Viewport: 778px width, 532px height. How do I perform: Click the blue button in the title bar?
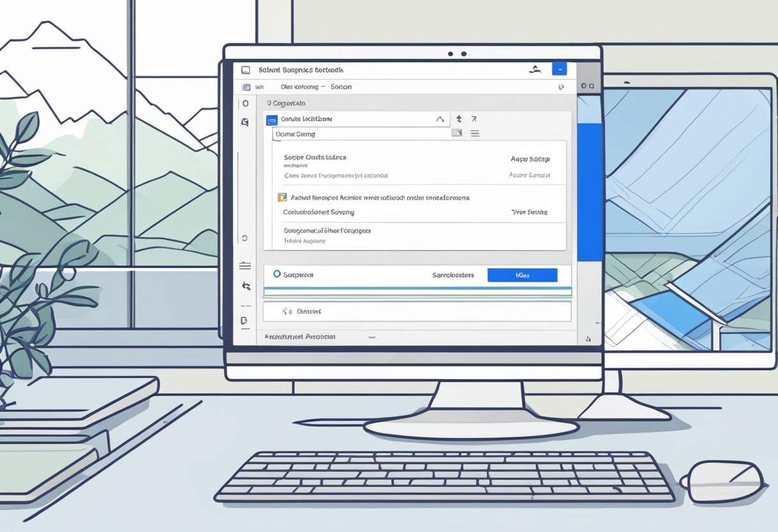coord(559,69)
